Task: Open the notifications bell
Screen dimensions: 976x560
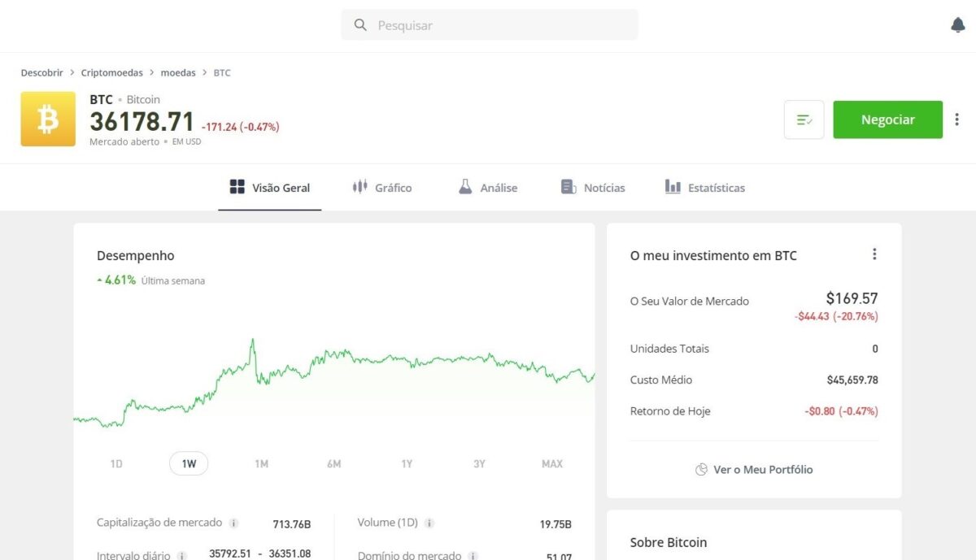Action: pyautogui.click(x=958, y=25)
